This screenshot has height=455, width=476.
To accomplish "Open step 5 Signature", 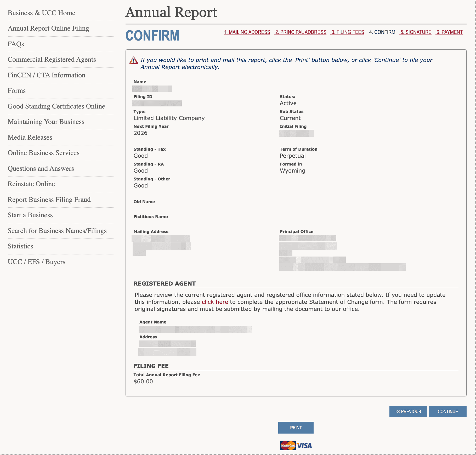I will [416, 32].
